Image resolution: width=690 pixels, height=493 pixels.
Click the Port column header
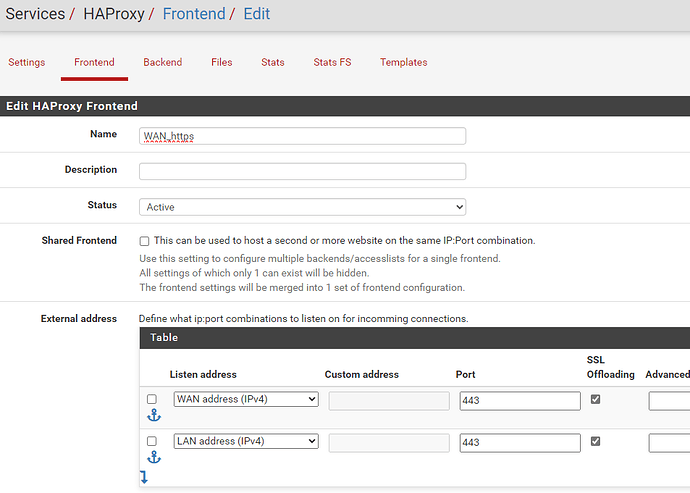coord(465,375)
